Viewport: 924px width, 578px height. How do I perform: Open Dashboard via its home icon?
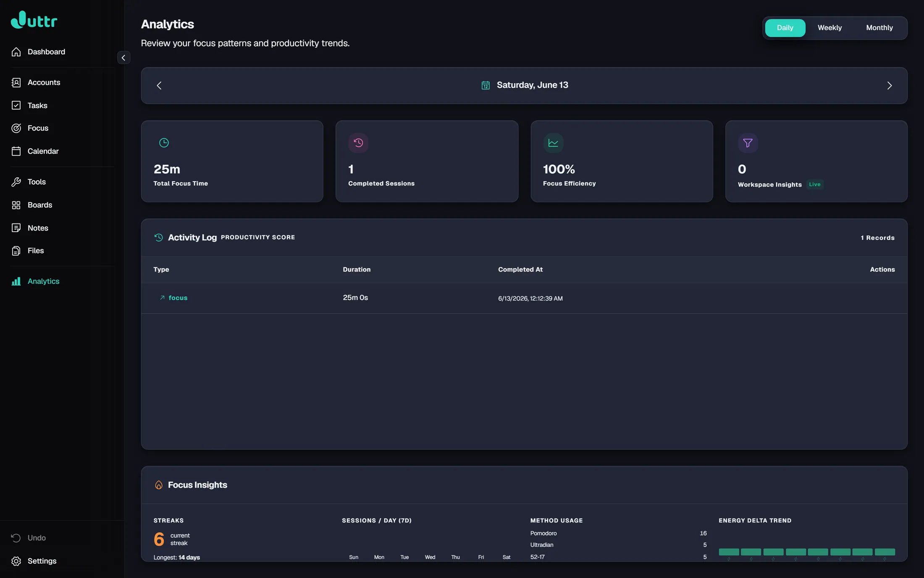(x=16, y=52)
